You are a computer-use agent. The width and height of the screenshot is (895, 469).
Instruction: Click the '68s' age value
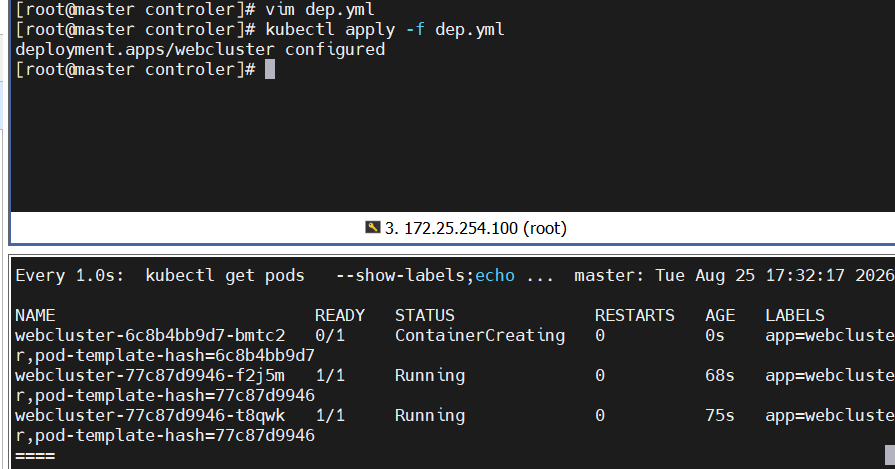click(720, 375)
